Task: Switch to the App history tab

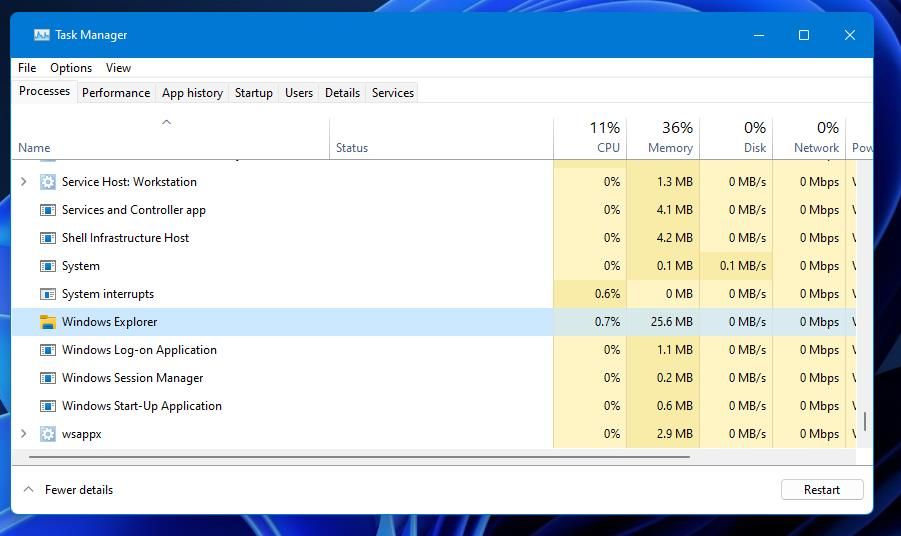Action: pos(192,93)
